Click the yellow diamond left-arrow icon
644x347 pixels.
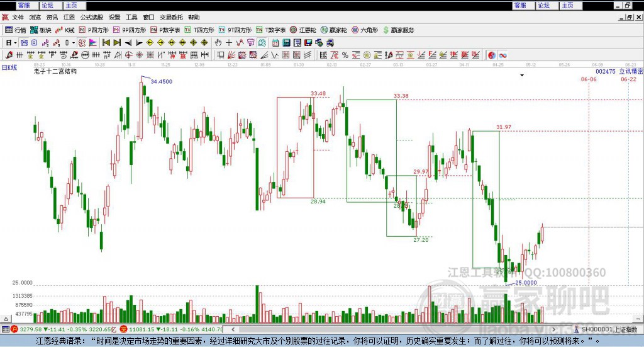pos(150,43)
